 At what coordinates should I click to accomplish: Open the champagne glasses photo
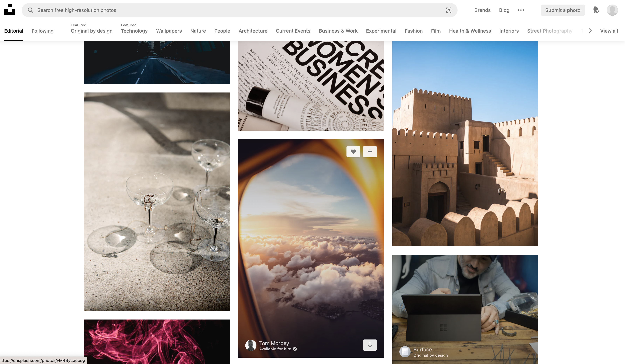(x=157, y=201)
